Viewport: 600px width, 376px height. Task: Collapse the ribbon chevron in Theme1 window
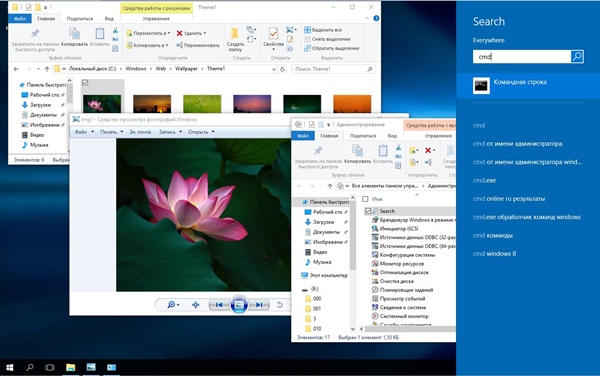367,18
